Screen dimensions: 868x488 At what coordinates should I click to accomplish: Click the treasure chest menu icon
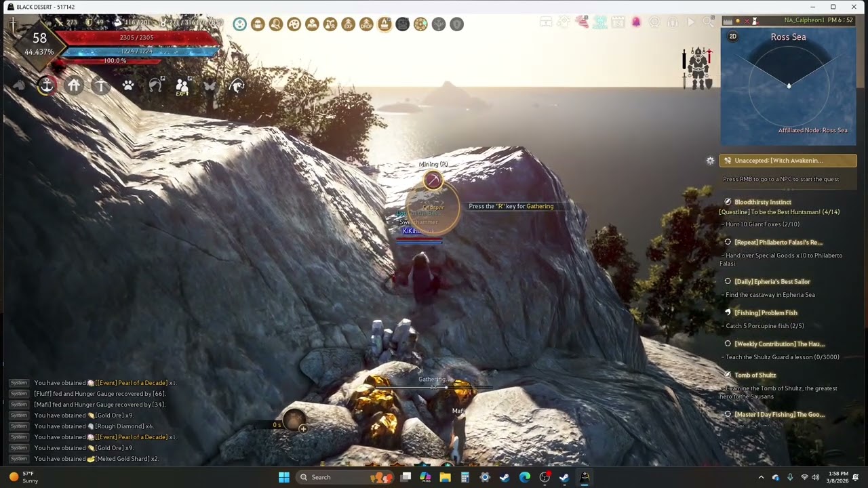coord(546,22)
